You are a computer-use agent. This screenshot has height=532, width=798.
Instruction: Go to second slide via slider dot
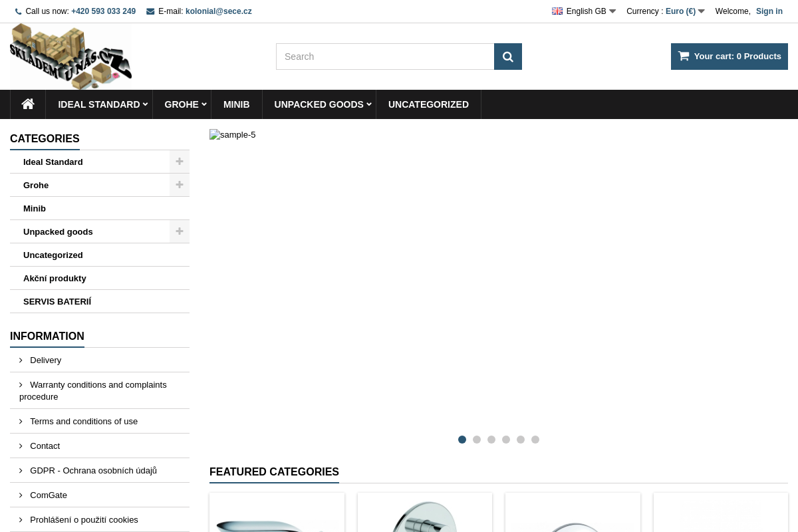(x=477, y=440)
